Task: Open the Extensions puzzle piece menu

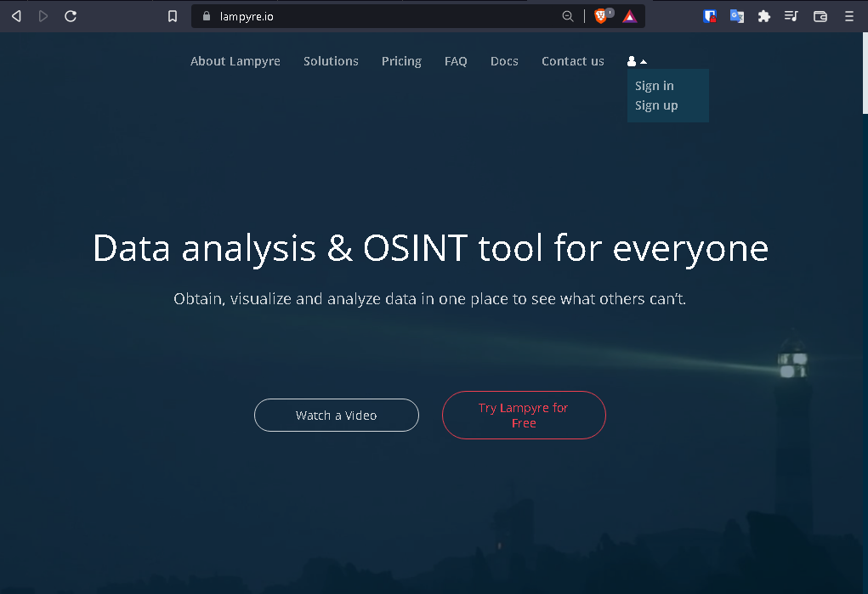Action: click(764, 16)
